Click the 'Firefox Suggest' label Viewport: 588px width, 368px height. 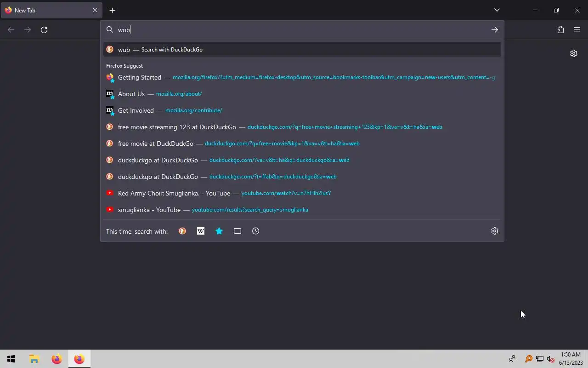pos(124,66)
